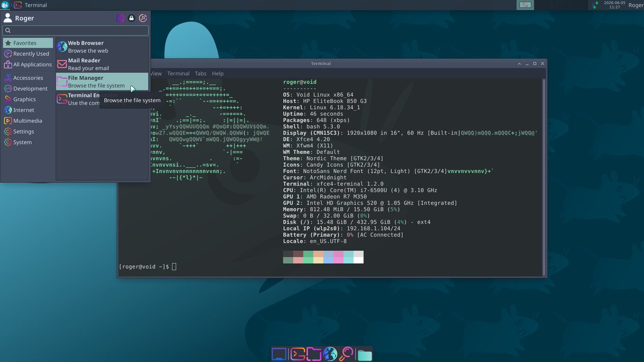The height and width of the screenshot is (362, 644).
Task: Click the Terminal task button in top panel
Action: coord(30,5)
